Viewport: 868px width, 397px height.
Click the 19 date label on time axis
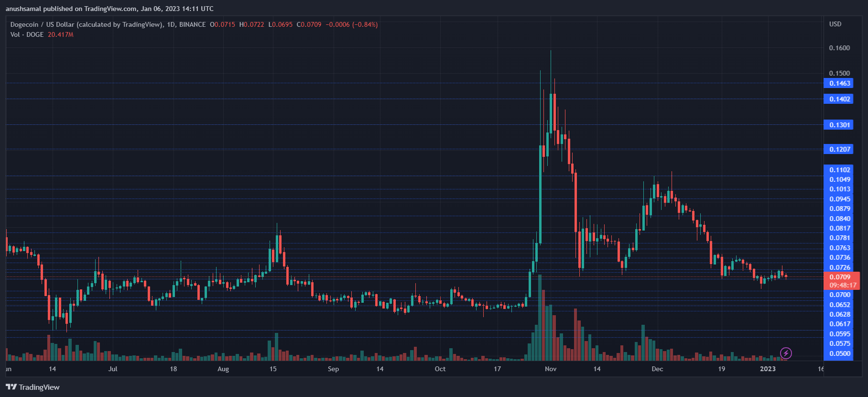(722, 369)
